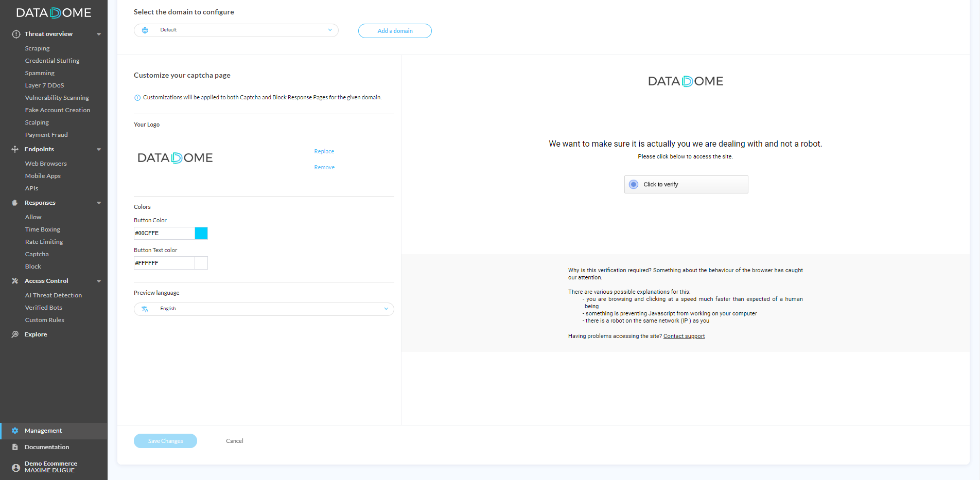Open Allow response settings

tap(33, 217)
